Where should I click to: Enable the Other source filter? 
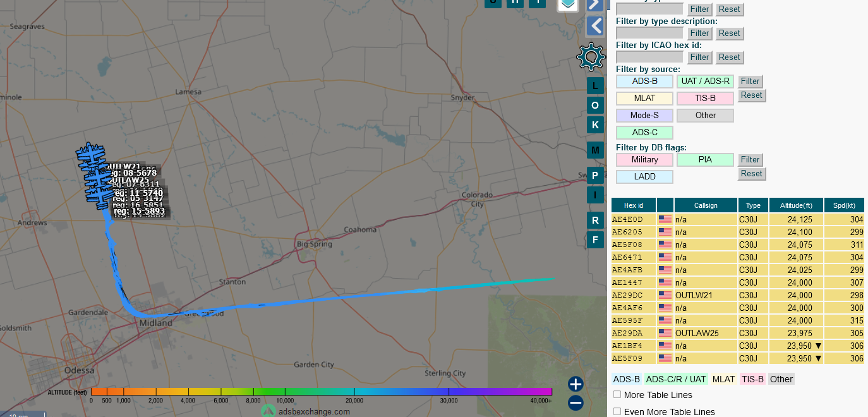coord(705,116)
